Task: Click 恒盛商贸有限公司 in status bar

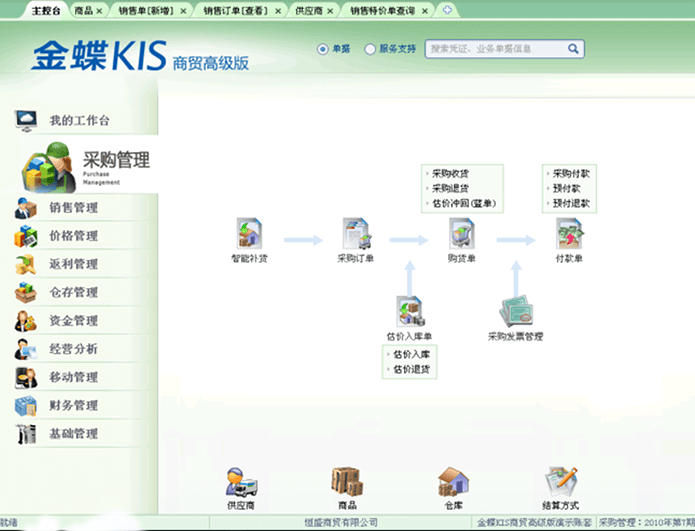Action: coord(341,523)
